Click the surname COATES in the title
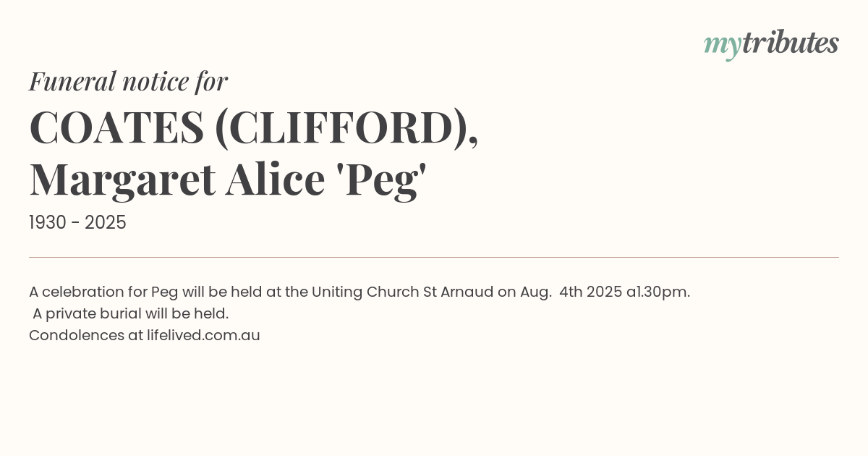The height and width of the screenshot is (456, 868). point(116,128)
